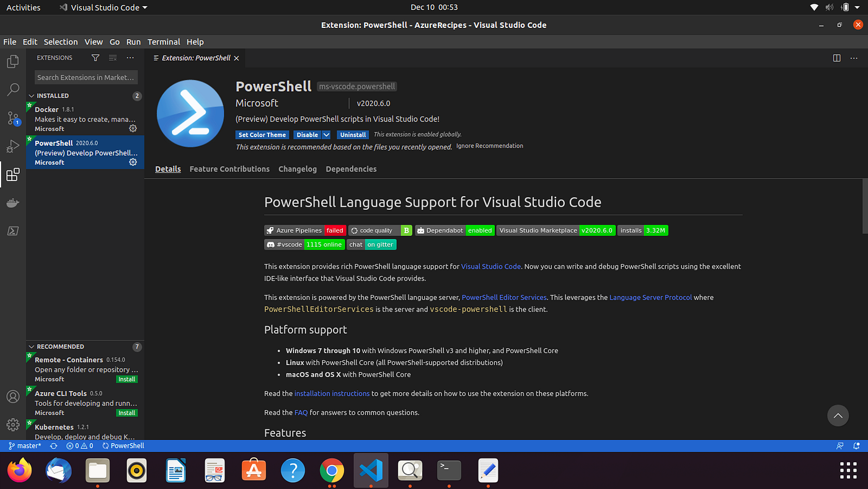Open the Disable button dropdown arrow

[326, 135]
